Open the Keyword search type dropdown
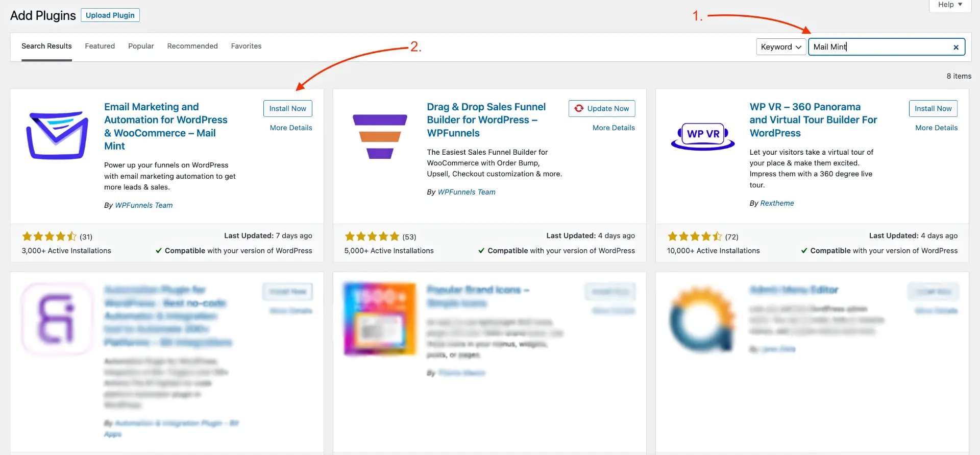980x455 pixels. click(x=781, y=47)
